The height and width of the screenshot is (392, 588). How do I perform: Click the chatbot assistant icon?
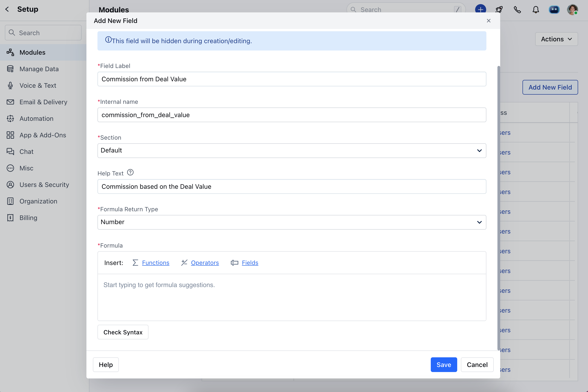(x=554, y=9)
